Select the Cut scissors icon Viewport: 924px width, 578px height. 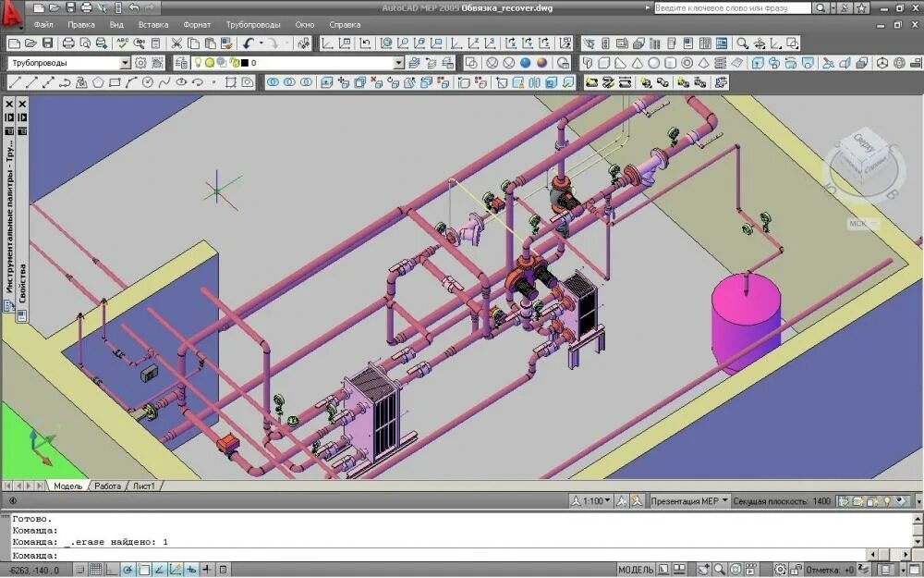pyautogui.click(x=176, y=43)
